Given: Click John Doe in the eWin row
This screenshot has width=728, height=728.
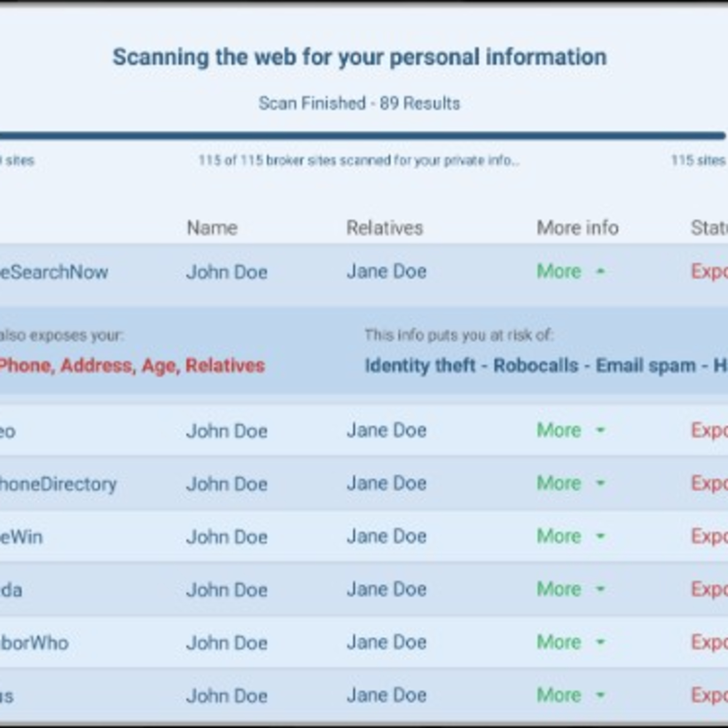Looking at the screenshot, I should point(227,537).
